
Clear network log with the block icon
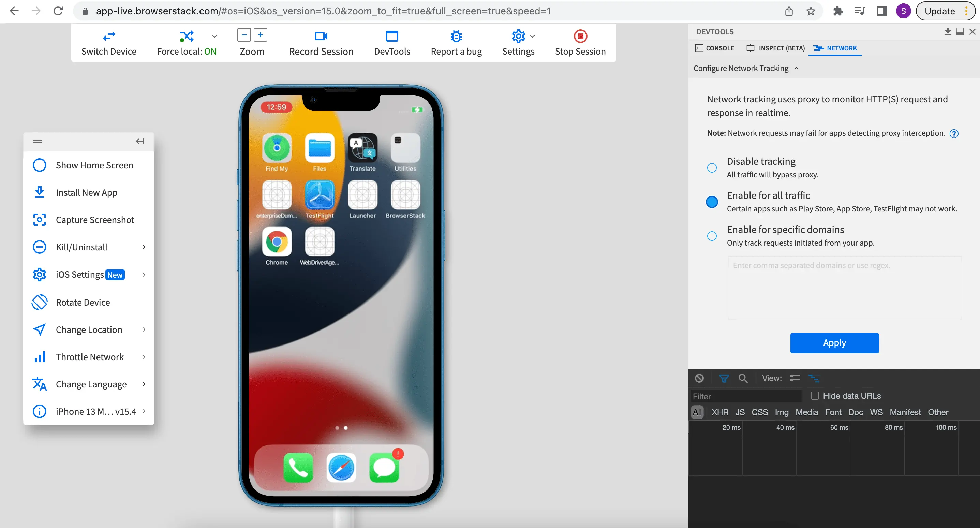click(x=699, y=378)
